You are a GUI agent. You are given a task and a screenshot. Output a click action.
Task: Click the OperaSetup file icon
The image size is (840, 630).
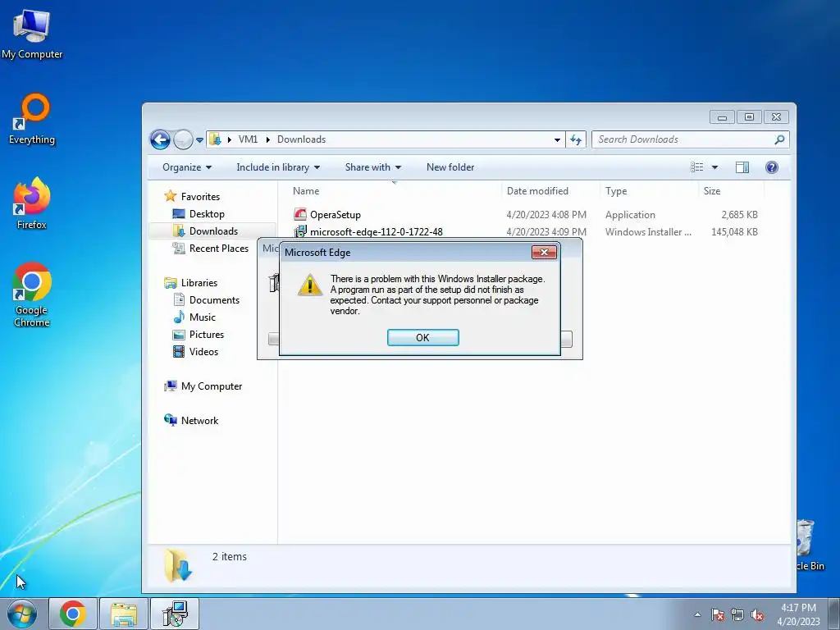pos(300,214)
